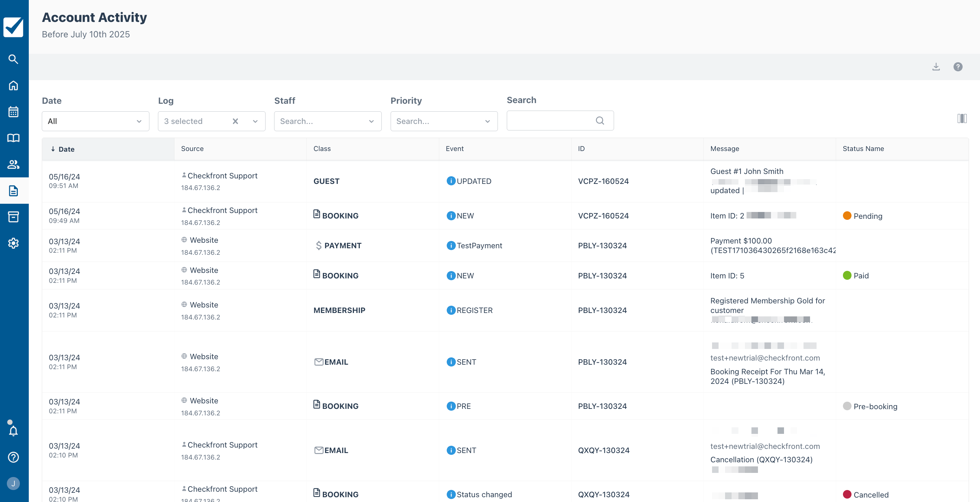Expand the Log filter dropdown arrow
Screen dimensions: 980x502
coord(255,121)
